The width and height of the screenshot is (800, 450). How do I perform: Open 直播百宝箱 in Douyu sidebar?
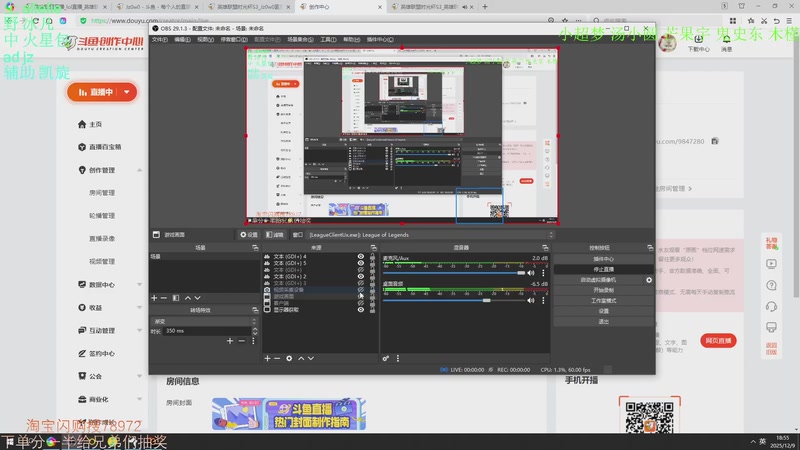[105, 147]
